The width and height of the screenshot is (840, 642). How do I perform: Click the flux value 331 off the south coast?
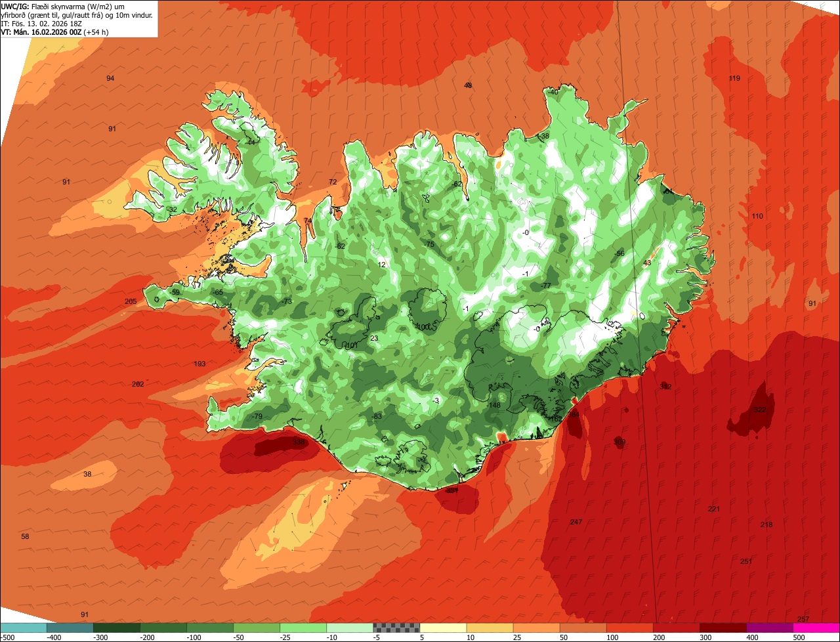pyautogui.click(x=451, y=490)
